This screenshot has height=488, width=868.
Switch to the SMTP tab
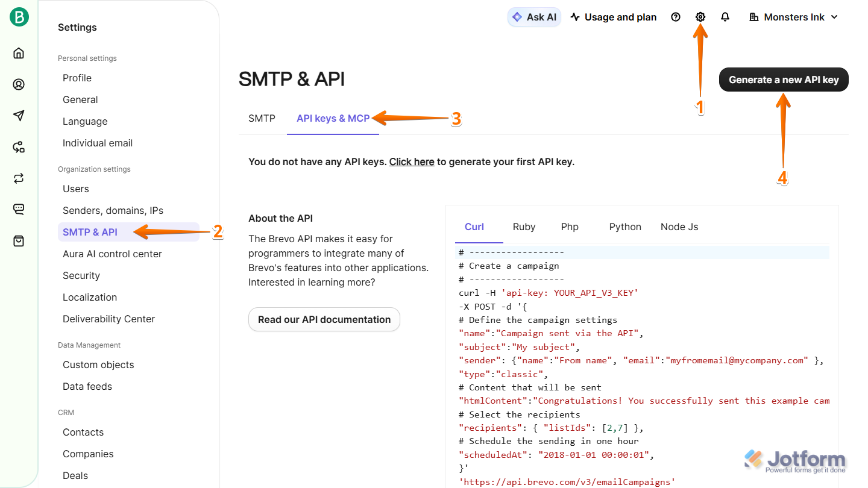point(262,118)
